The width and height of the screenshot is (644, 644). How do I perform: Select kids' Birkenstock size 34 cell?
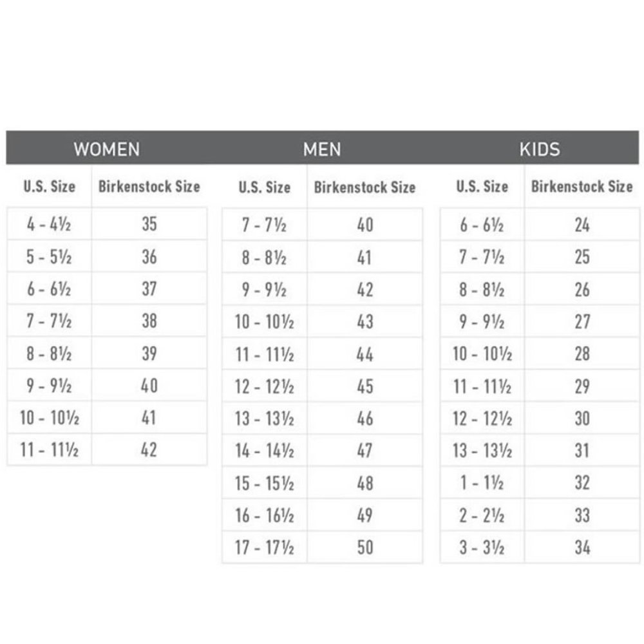pos(582,547)
